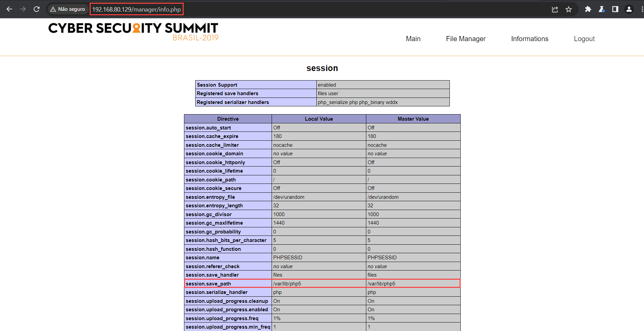The height and width of the screenshot is (331, 644).
Task: Share this page using share icon
Action: coord(555,9)
